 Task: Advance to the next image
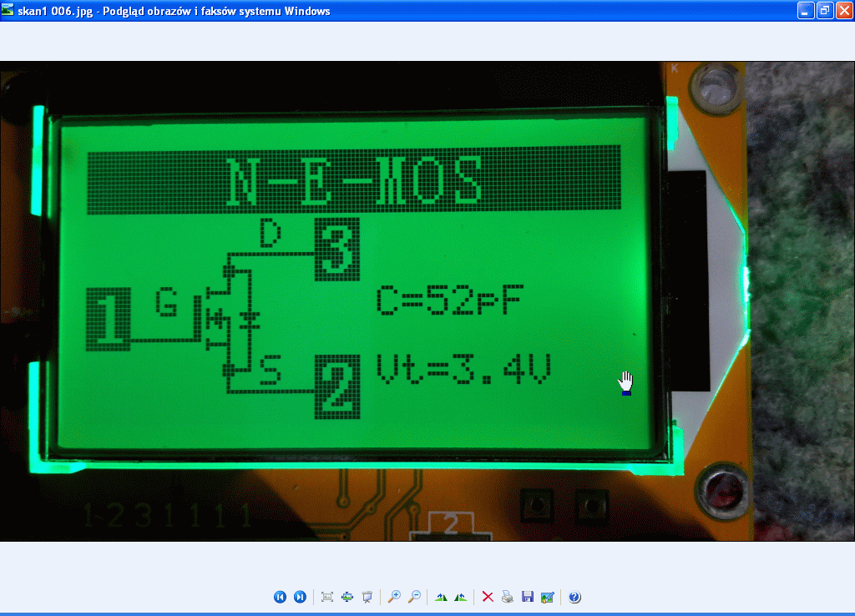point(300,597)
